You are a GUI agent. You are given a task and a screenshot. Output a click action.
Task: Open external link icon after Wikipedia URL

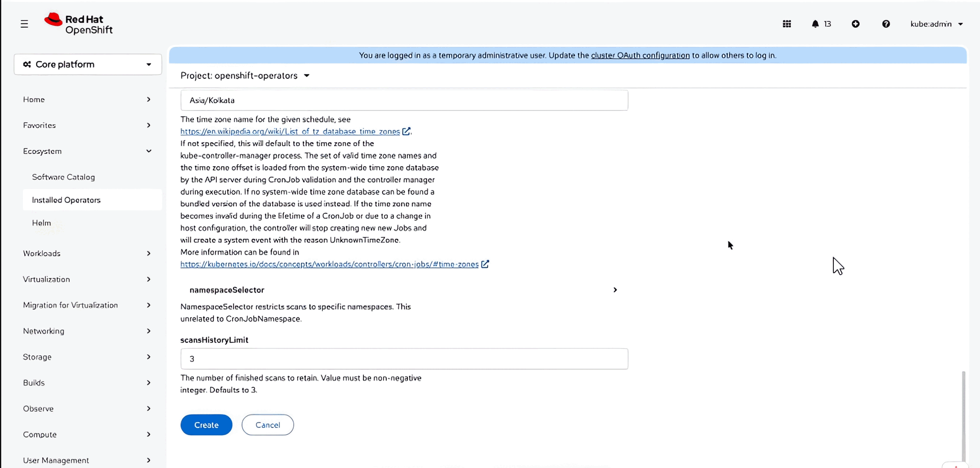click(406, 131)
